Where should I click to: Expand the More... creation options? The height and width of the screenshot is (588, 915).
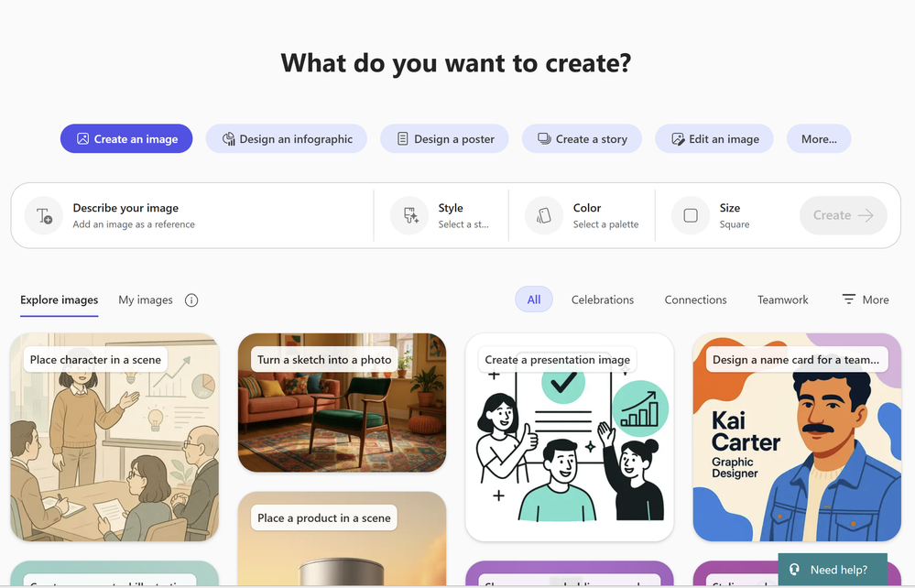[x=819, y=139]
